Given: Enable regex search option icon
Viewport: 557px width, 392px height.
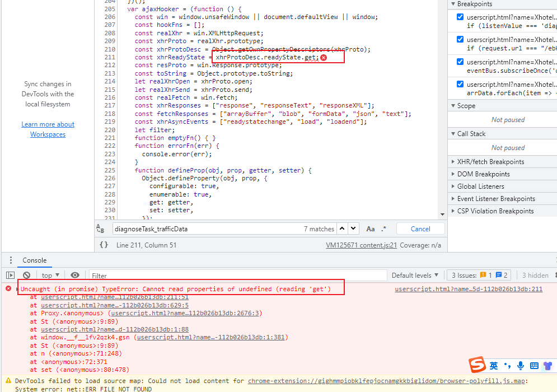Looking at the screenshot, I should coord(384,228).
